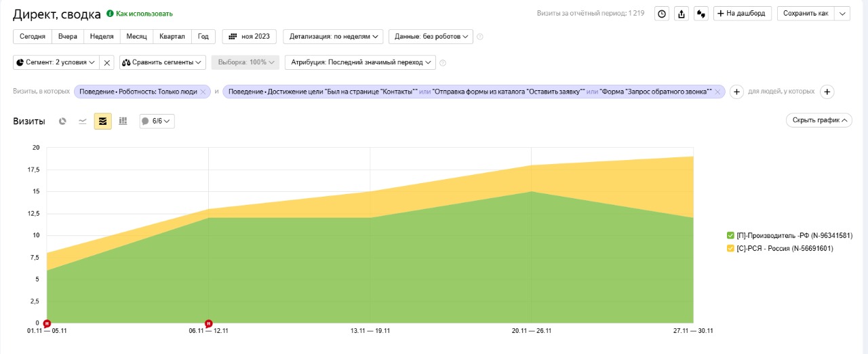Screen dimensions: 868x354
Task: Remove the 'Роботность: Только люди' filter
Action: (203, 92)
